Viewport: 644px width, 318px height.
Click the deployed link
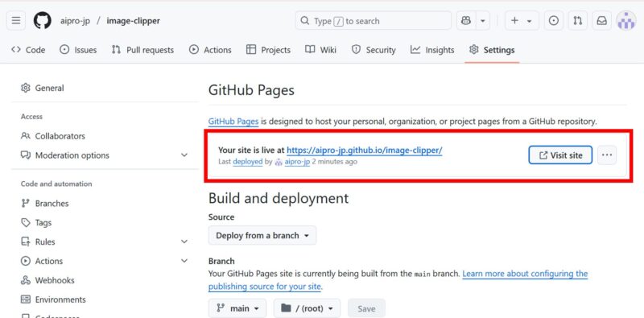coord(248,162)
